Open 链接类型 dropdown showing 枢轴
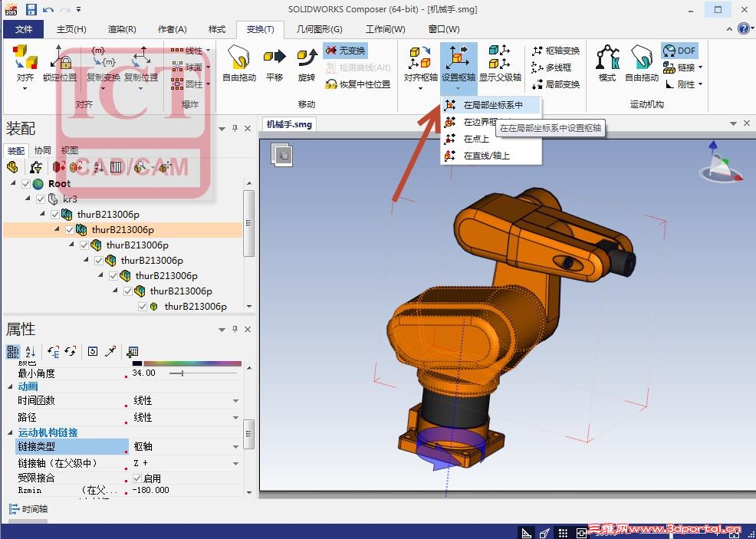756x539 pixels. (x=235, y=447)
